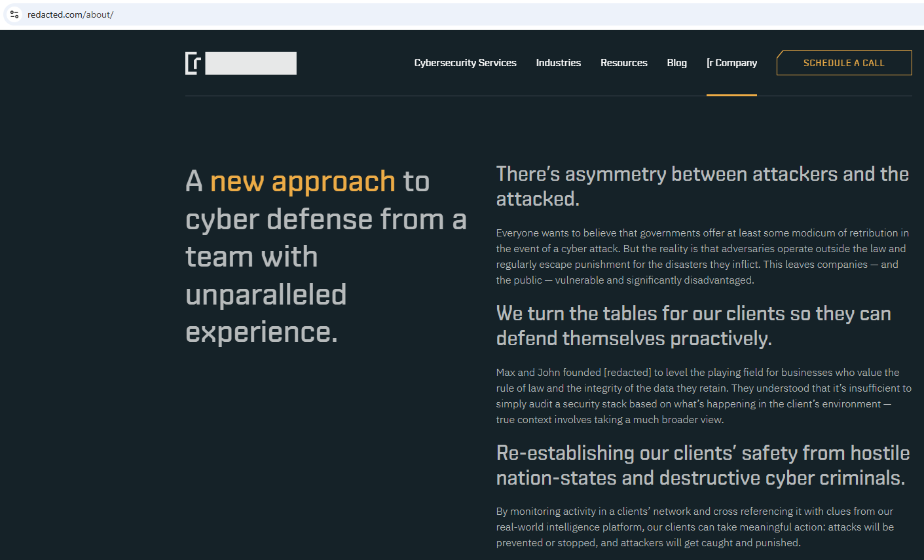Click the grey company logo placeholder
Image resolution: width=924 pixels, height=560 pixels.
(x=251, y=63)
